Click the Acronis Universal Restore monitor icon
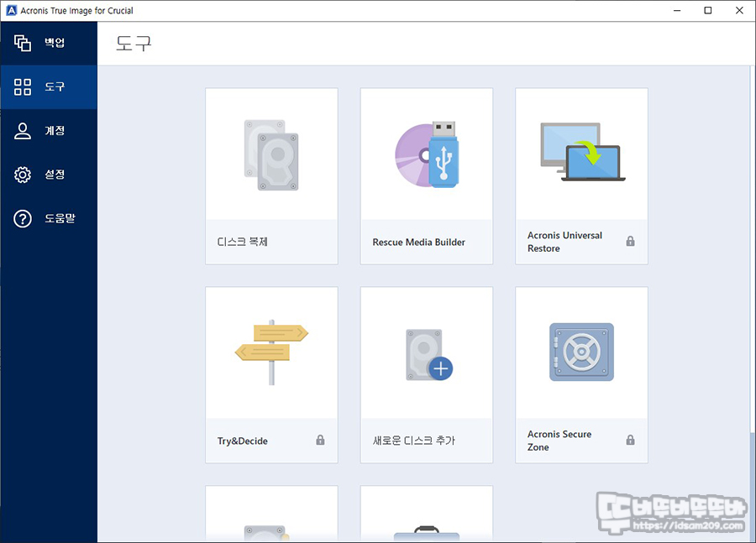 click(x=582, y=152)
